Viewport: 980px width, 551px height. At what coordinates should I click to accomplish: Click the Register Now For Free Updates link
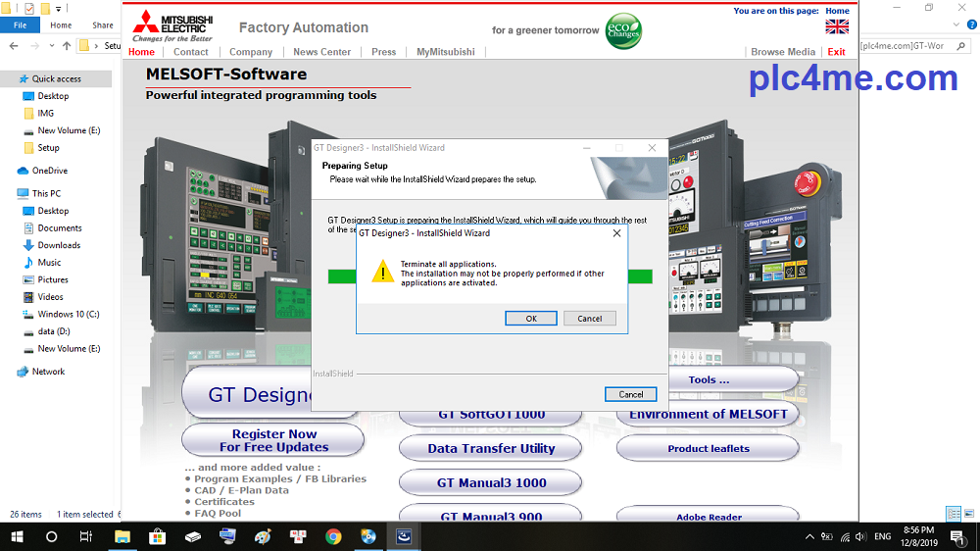pyautogui.click(x=274, y=440)
